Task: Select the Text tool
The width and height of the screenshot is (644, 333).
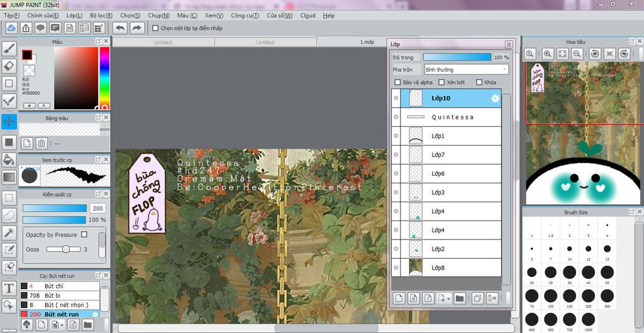Action: tap(9, 288)
